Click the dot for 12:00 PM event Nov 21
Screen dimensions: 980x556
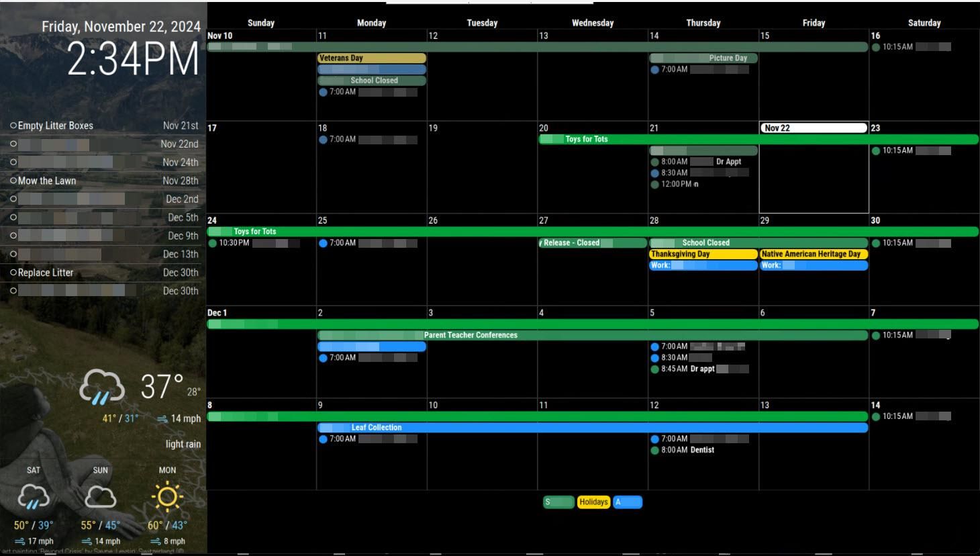pos(654,184)
